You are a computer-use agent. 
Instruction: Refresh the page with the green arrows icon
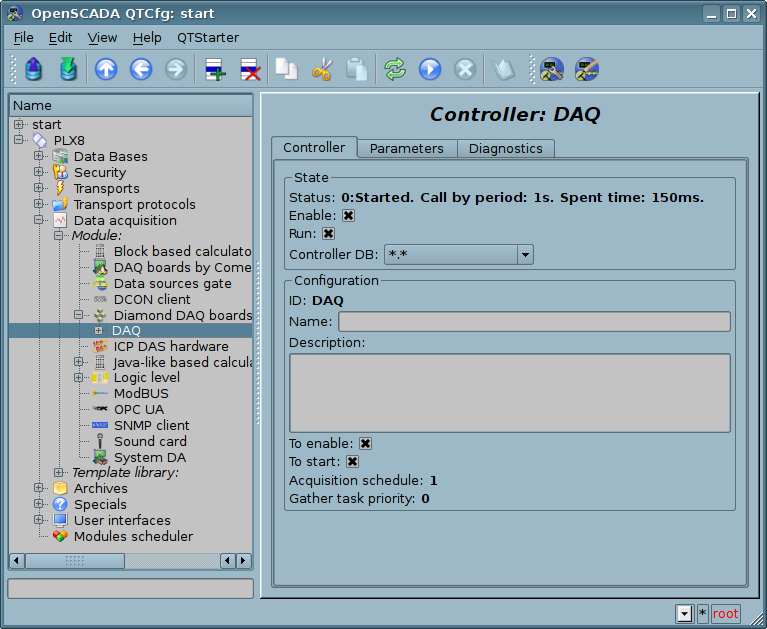(395, 69)
